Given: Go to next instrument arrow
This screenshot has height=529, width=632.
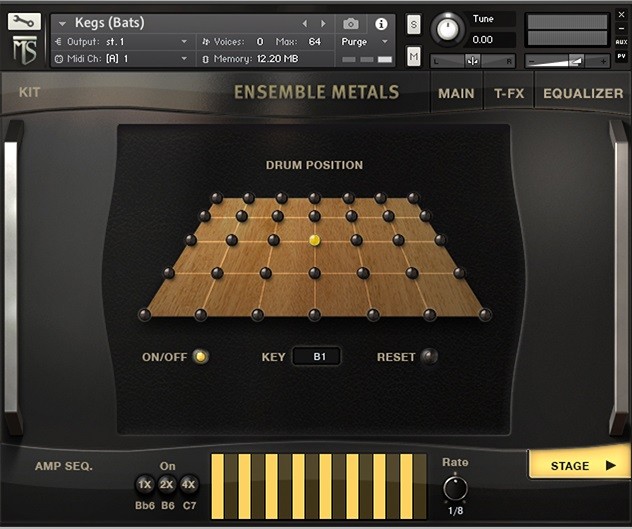Looking at the screenshot, I should tap(323, 24).
